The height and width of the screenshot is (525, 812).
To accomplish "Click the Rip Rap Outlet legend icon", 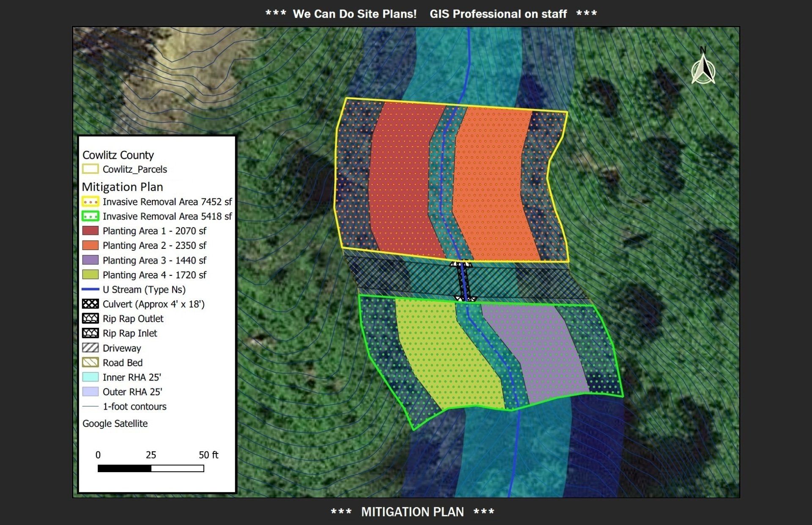I will click(90, 319).
